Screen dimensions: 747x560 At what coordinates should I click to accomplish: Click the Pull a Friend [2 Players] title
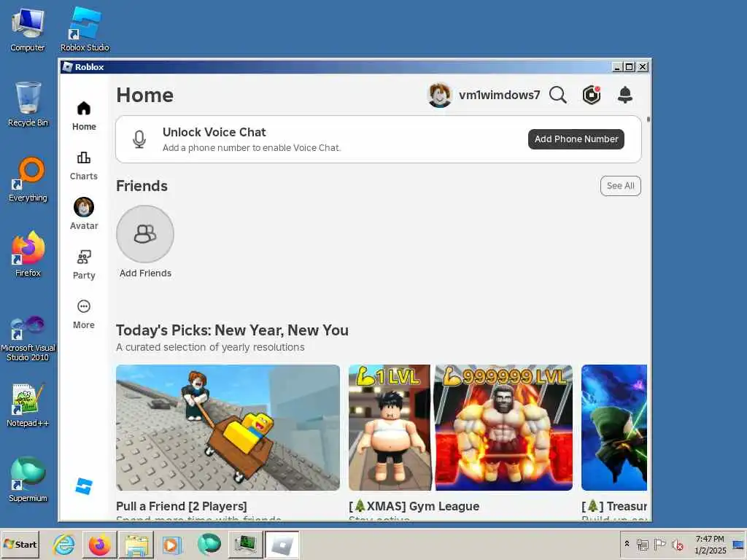182,506
